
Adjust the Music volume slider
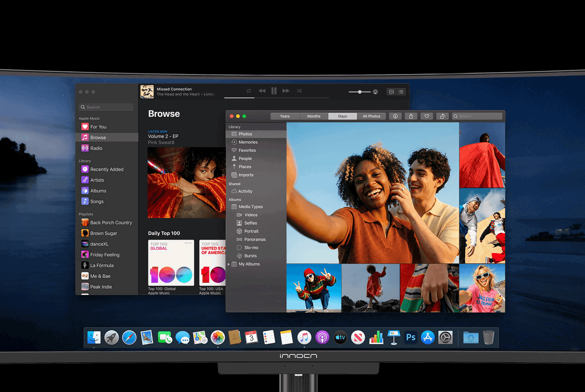(x=360, y=92)
